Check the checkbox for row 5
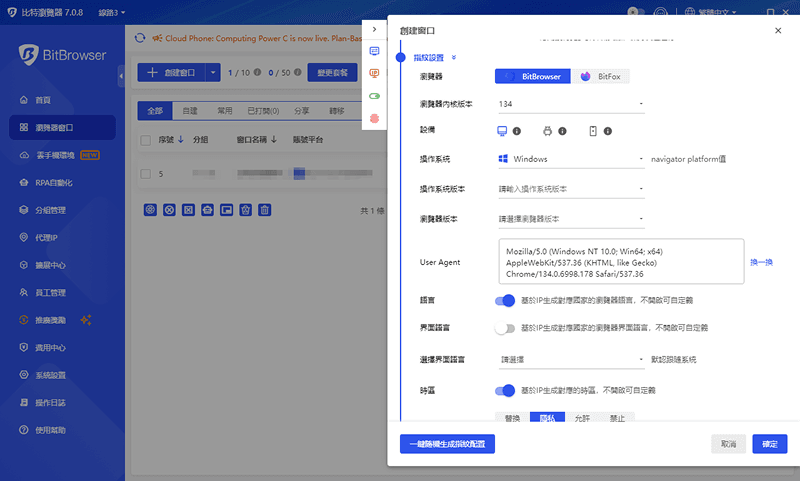The width and height of the screenshot is (800, 481). click(146, 173)
